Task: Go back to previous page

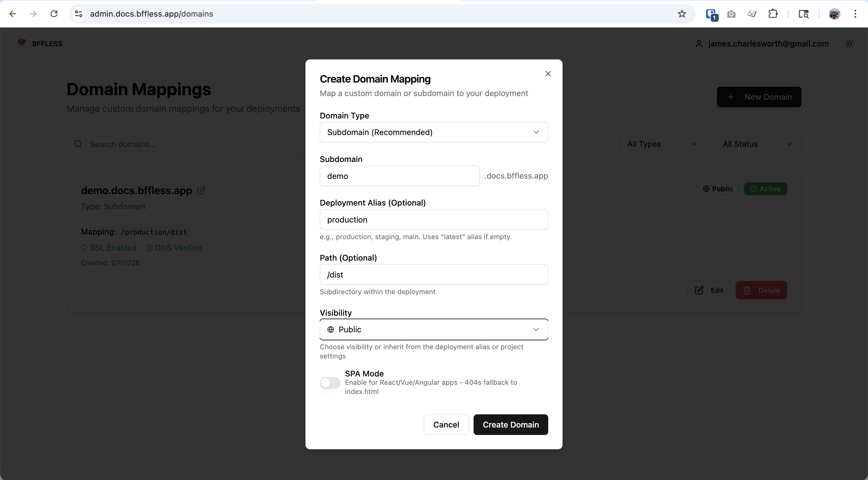Action: (13, 14)
